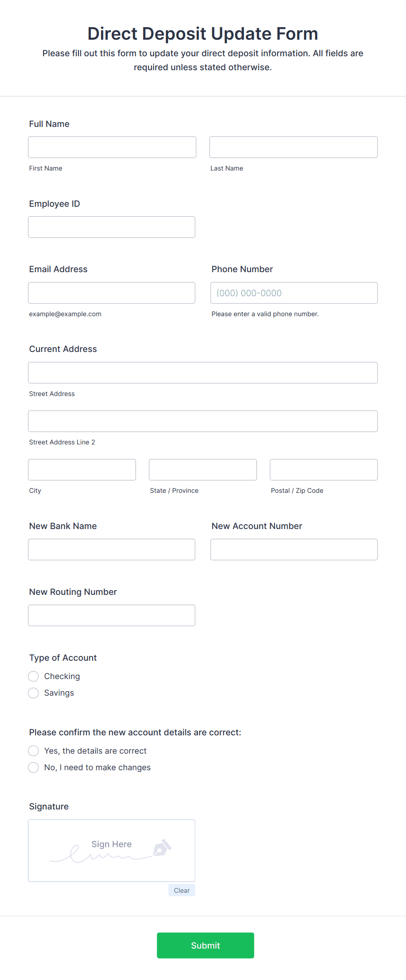This screenshot has height=980, width=406.
Task: Select the Savings account type
Action: [x=33, y=693]
